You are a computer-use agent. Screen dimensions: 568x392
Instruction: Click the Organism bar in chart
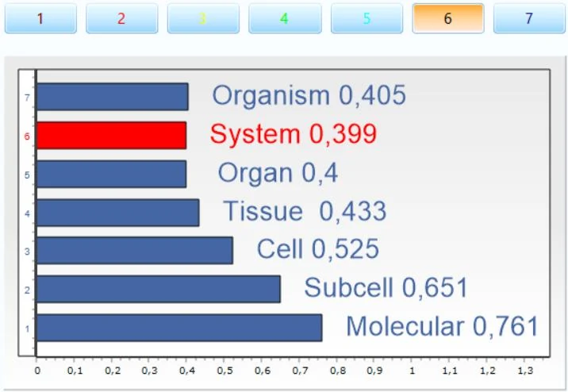coord(113,96)
